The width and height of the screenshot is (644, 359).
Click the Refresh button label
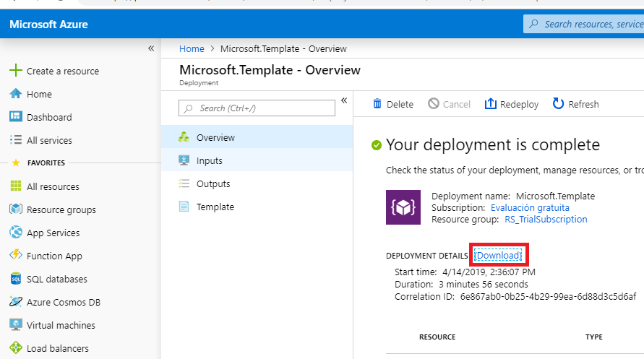pyautogui.click(x=583, y=104)
